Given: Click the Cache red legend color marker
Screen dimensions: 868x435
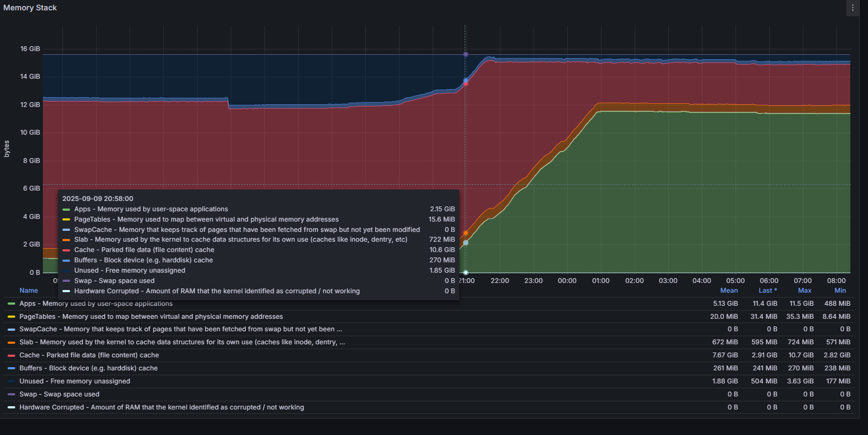Looking at the screenshot, I should tap(11, 355).
